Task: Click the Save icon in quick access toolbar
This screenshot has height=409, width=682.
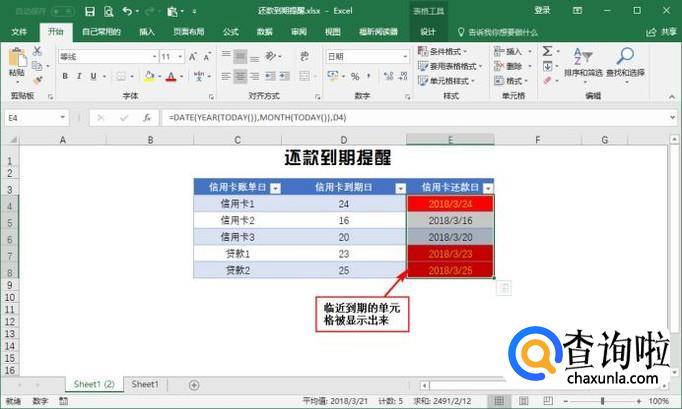Action: [90, 11]
